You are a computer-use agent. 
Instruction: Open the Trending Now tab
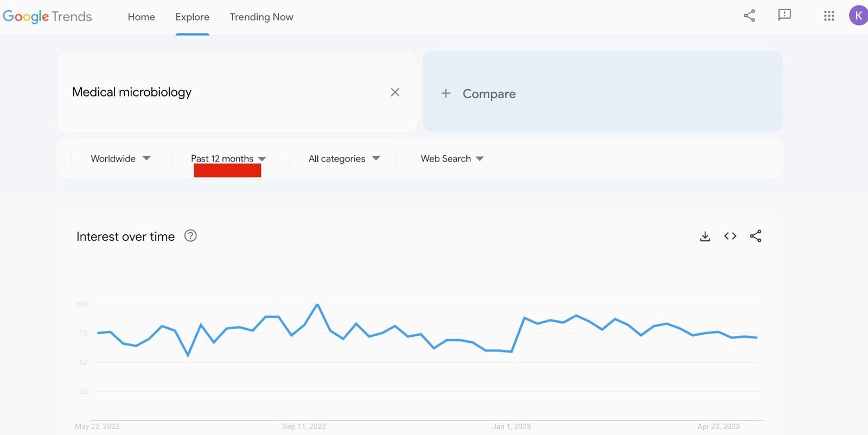tap(261, 17)
